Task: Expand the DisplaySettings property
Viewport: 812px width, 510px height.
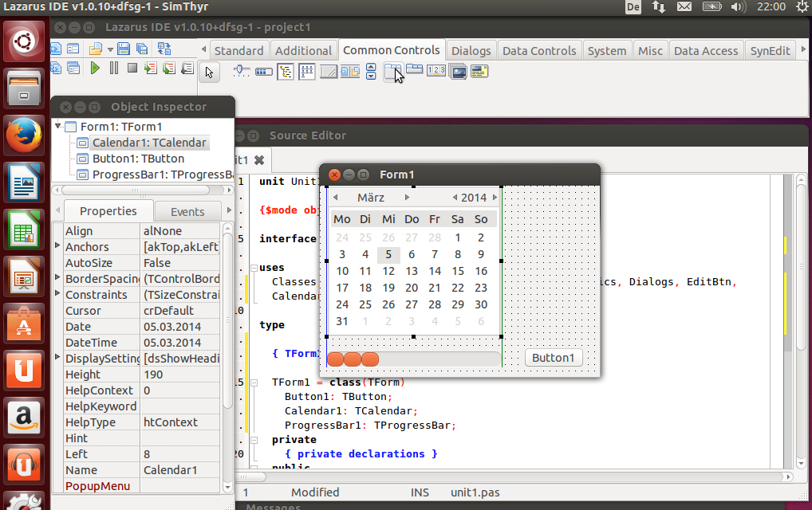Action: (x=57, y=357)
